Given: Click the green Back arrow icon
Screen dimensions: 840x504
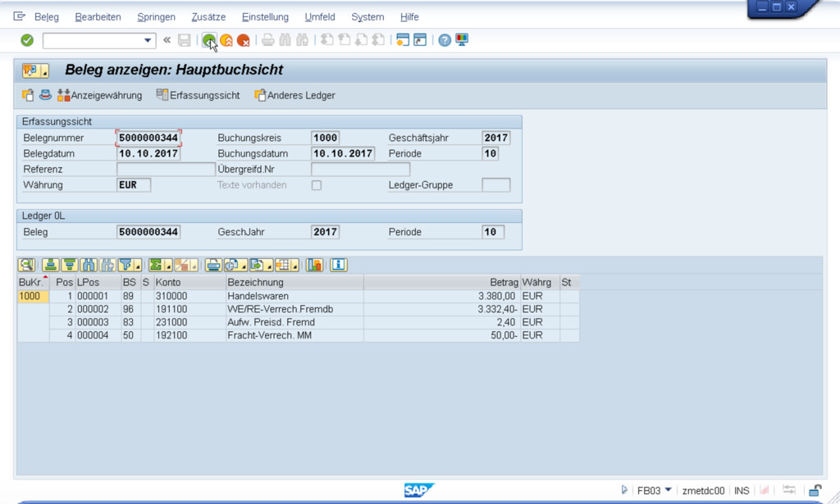Looking at the screenshot, I should (x=209, y=40).
